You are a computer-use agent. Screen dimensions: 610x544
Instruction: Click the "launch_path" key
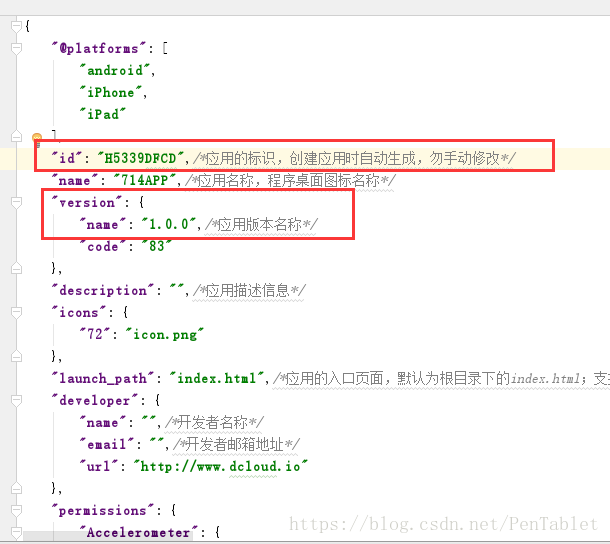pos(103,378)
